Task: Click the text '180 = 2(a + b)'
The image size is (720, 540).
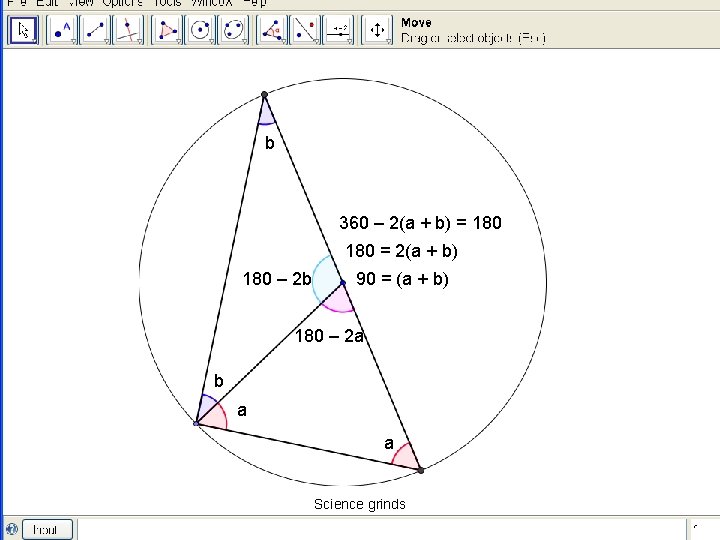Action: tap(402, 251)
